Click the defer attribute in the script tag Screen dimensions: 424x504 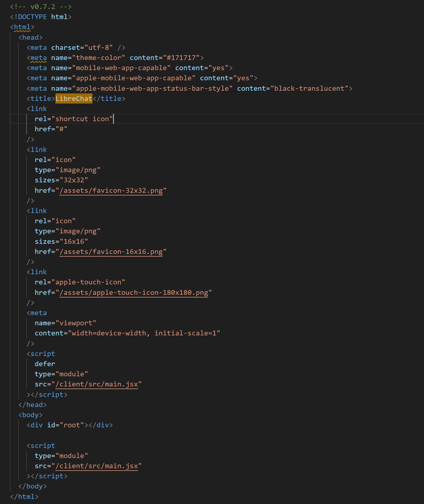tap(45, 364)
